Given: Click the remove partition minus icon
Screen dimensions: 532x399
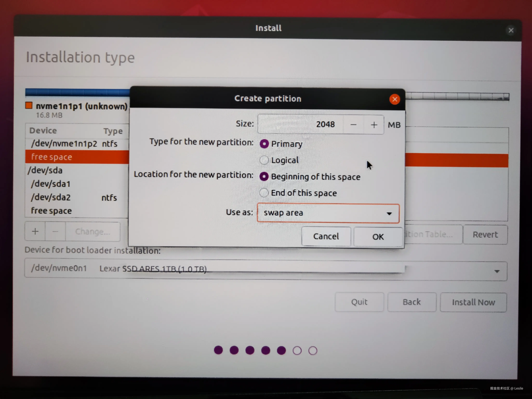Looking at the screenshot, I should point(55,231).
